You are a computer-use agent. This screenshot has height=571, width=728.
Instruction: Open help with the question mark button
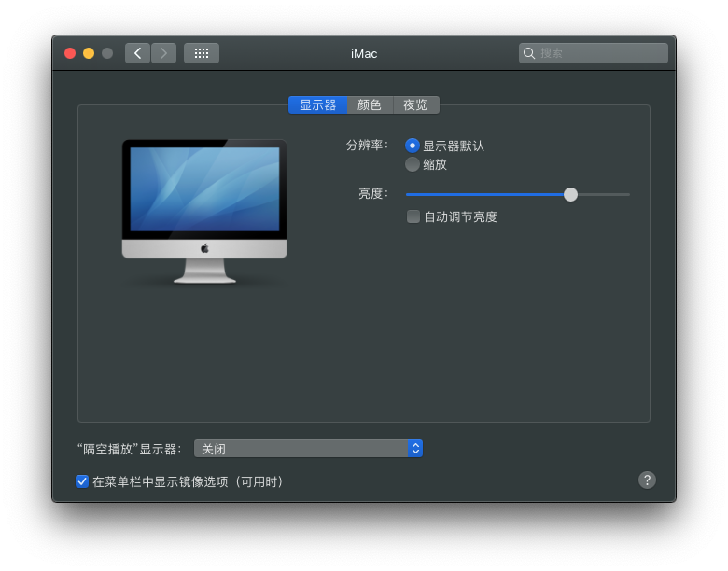tap(647, 480)
